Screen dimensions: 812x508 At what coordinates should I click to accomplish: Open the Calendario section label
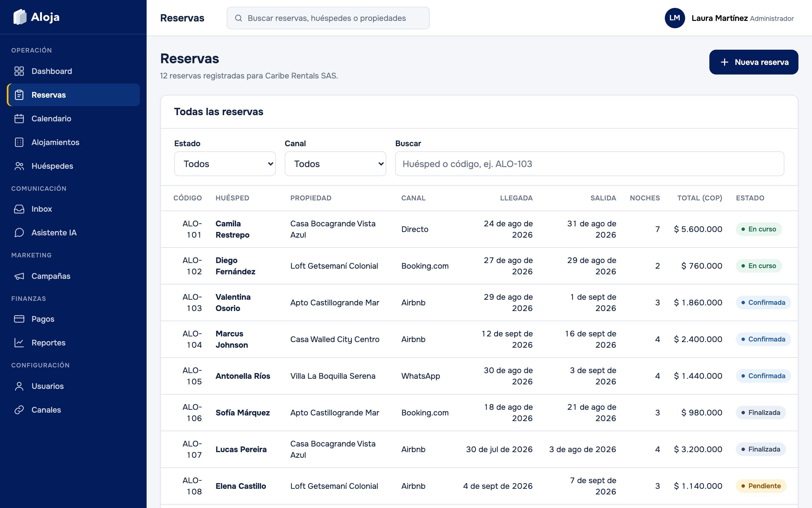click(51, 119)
